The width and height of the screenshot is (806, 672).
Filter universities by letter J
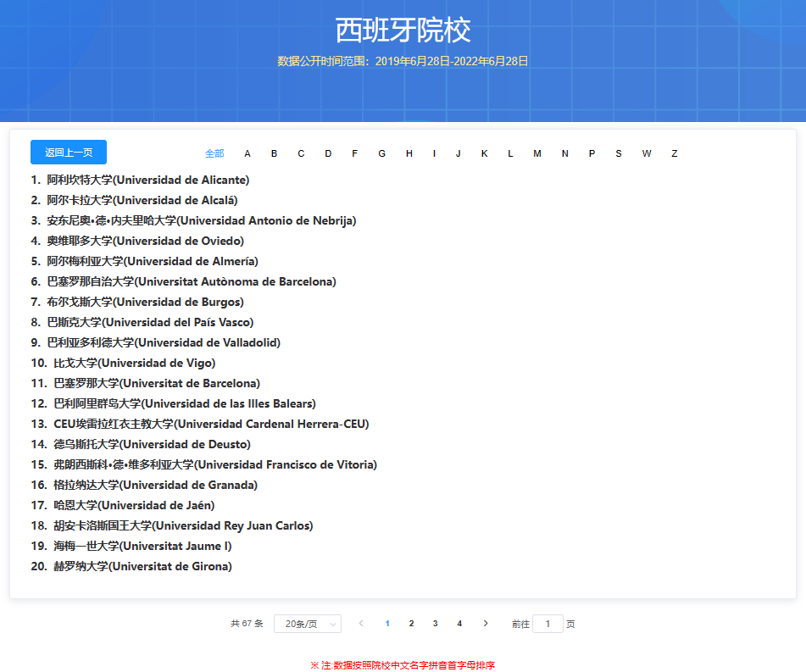(x=458, y=153)
